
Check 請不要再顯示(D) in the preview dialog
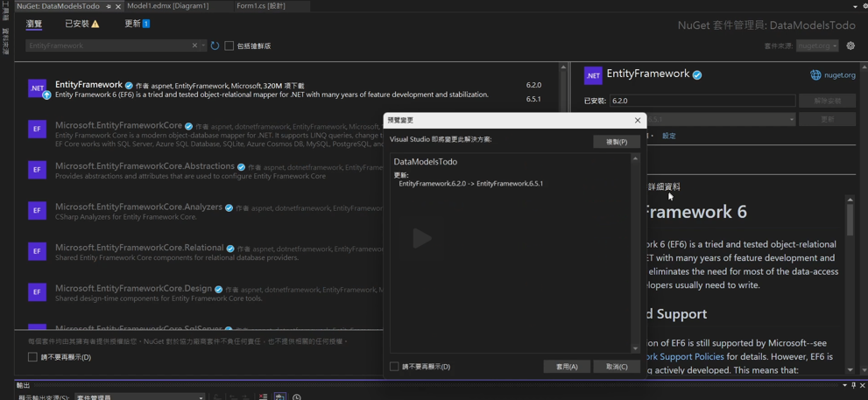click(x=394, y=366)
